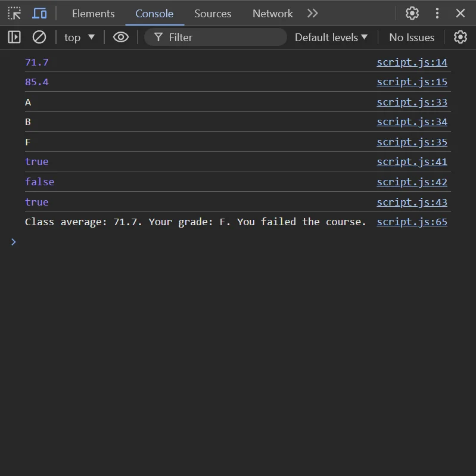Open script.js:65 source link

tap(412, 222)
